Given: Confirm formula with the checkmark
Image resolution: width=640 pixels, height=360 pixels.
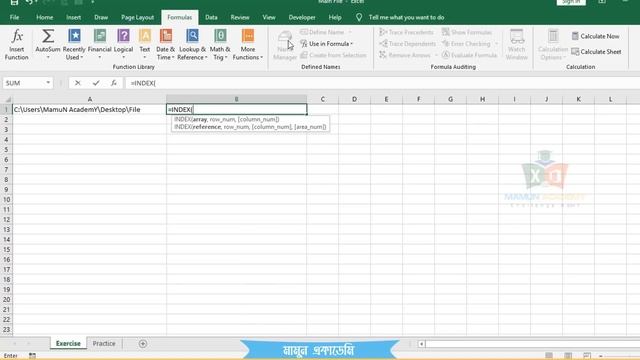Looking at the screenshot, I should click(x=96, y=83).
